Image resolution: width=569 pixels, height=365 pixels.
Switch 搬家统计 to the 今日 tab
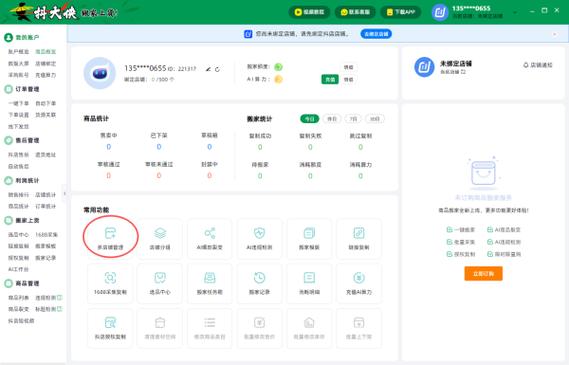tap(310, 119)
